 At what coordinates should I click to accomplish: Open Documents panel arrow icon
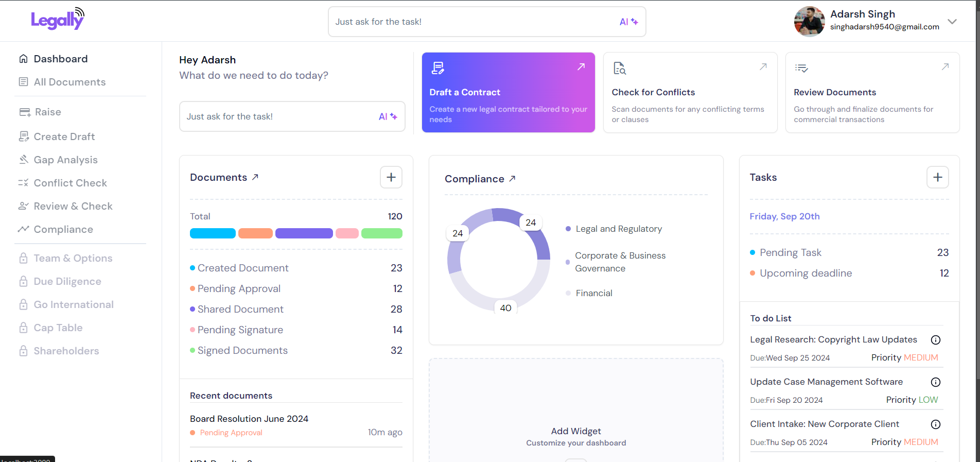pyautogui.click(x=255, y=177)
